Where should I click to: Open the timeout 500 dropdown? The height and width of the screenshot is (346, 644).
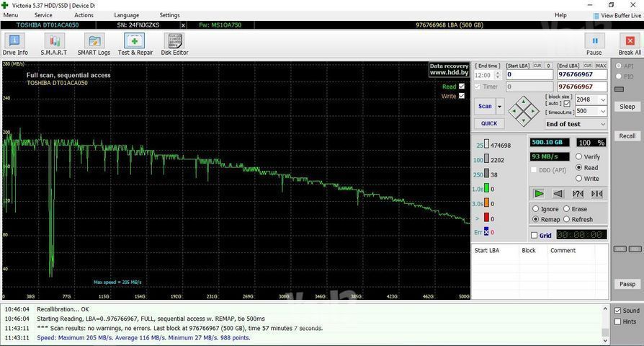click(x=603, y=111)
